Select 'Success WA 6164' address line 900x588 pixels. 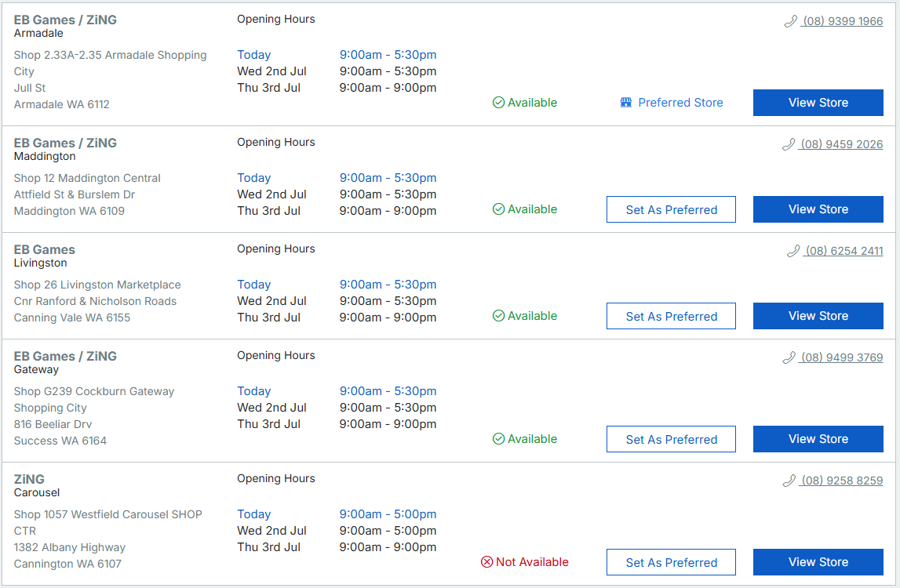click(x=60, y=441)
